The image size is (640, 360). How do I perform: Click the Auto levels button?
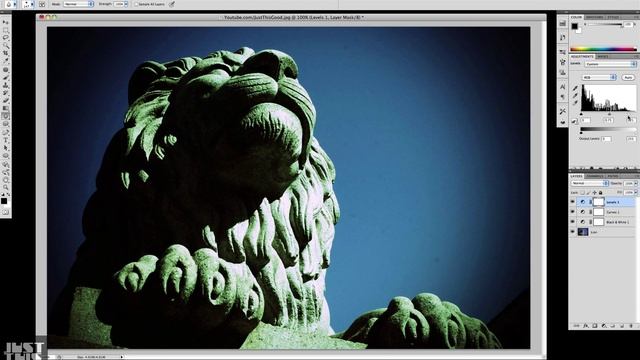click(x=628, y=77)
